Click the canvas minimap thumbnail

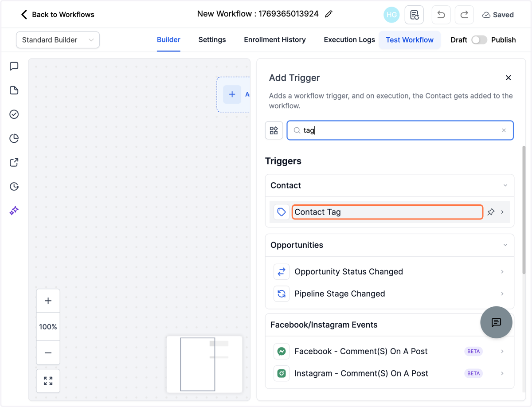tap(204, 364)
